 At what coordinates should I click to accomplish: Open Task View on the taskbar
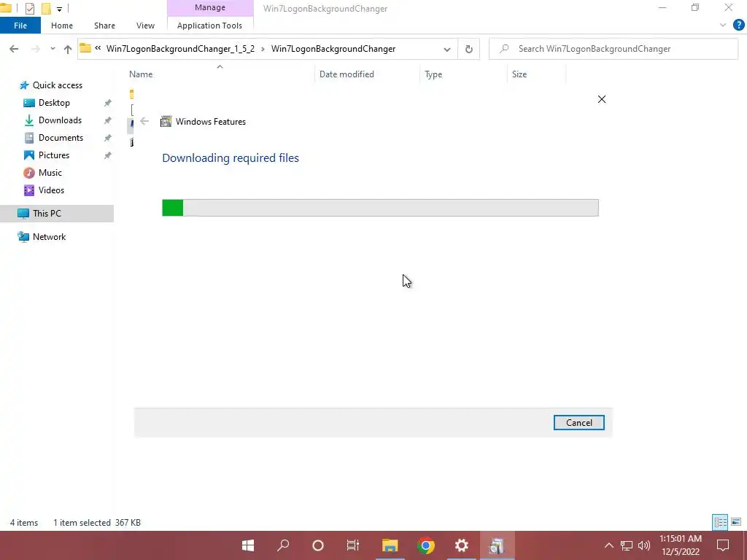coord(353,545)
